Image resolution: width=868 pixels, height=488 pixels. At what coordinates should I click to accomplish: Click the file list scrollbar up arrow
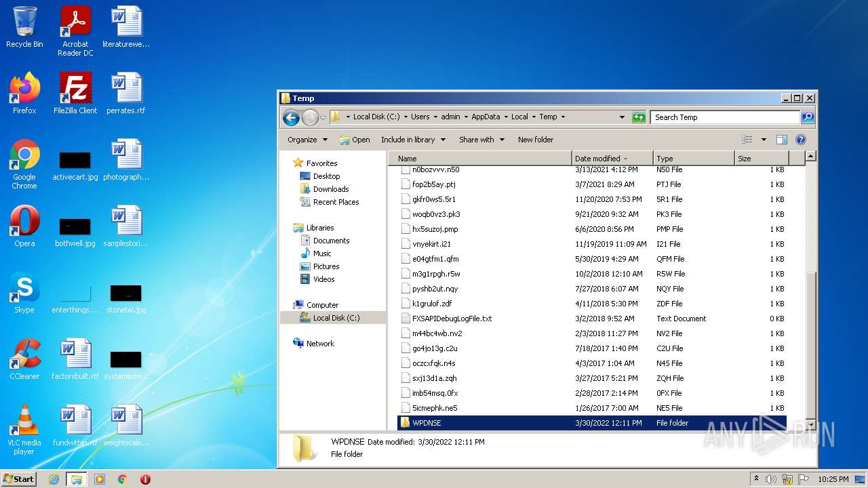810,157
